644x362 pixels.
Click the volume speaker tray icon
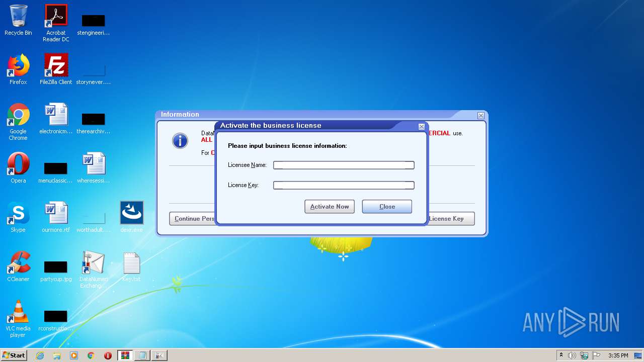click(x=572, y=355)
